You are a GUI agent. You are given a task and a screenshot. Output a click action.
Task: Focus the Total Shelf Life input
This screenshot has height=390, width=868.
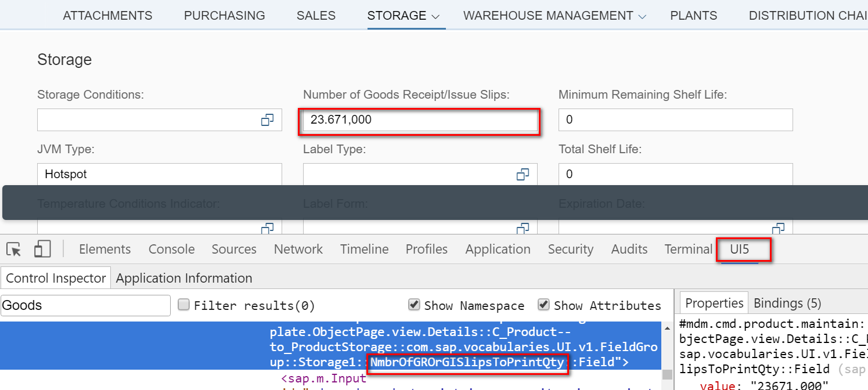[x=676, y=174]
